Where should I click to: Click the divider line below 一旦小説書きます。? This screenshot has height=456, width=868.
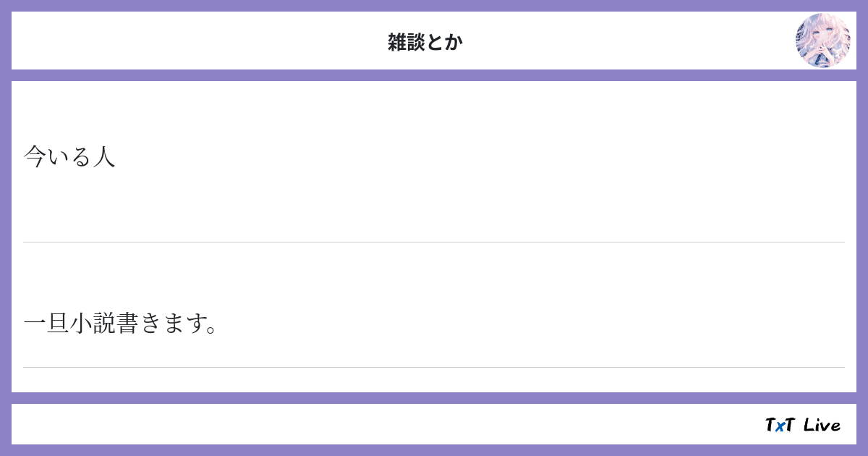(434, 367)
